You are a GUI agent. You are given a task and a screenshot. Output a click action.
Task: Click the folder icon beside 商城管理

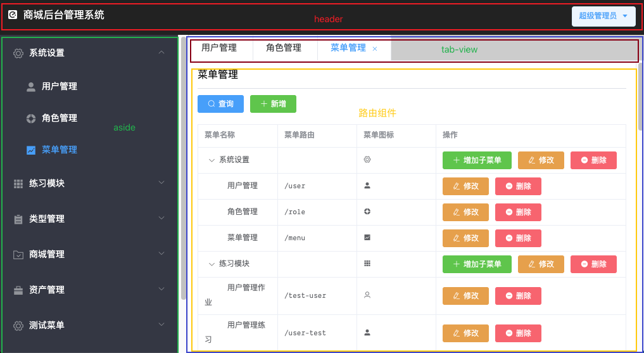coord(18,255)
